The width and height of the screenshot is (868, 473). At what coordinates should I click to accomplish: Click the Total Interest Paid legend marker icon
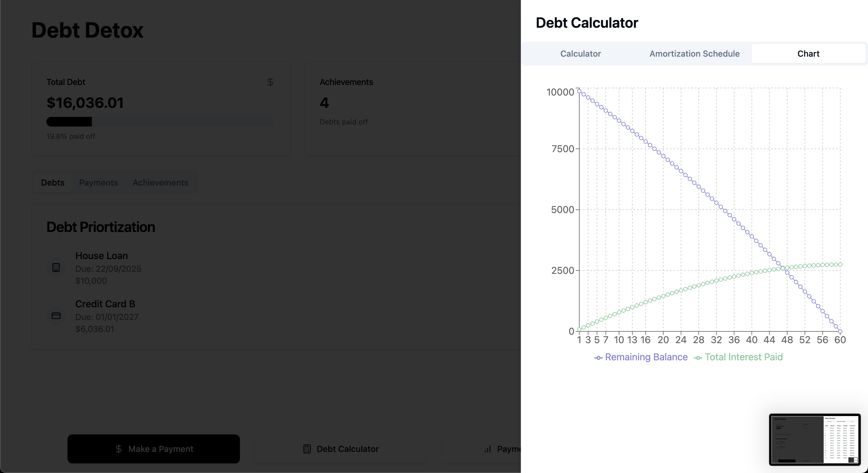(698, 358)
